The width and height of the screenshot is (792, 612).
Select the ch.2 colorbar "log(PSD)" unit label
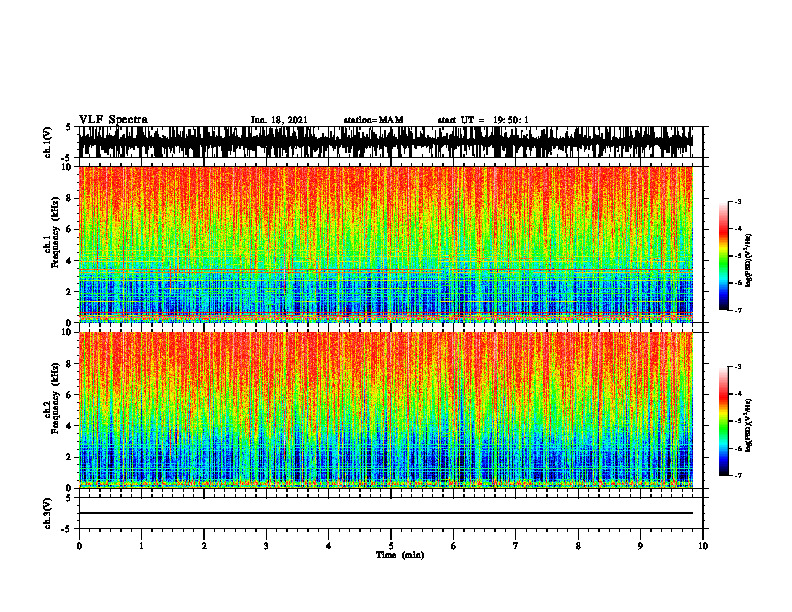point(749,425)
